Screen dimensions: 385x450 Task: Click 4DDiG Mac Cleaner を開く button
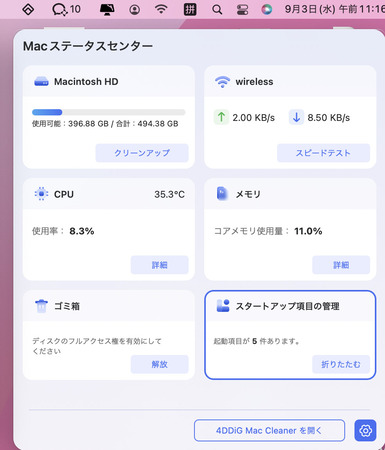pos(269,430)
